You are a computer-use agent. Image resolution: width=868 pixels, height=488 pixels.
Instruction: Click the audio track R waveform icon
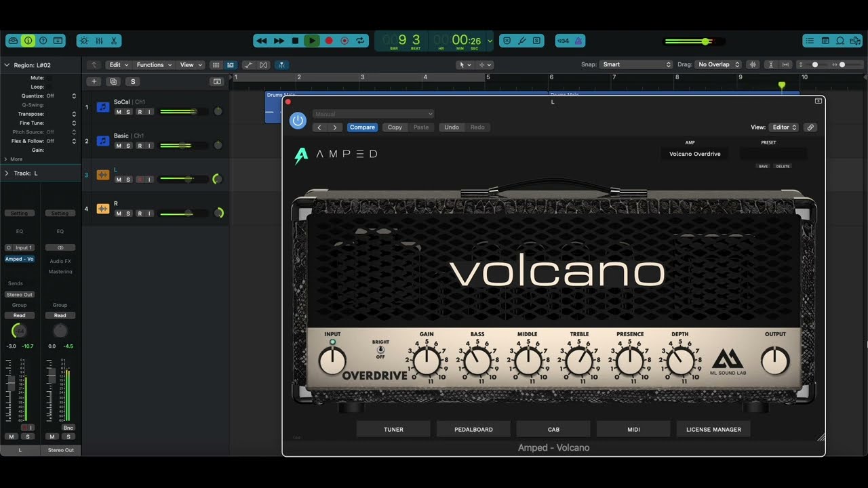(x=103, y=209)
